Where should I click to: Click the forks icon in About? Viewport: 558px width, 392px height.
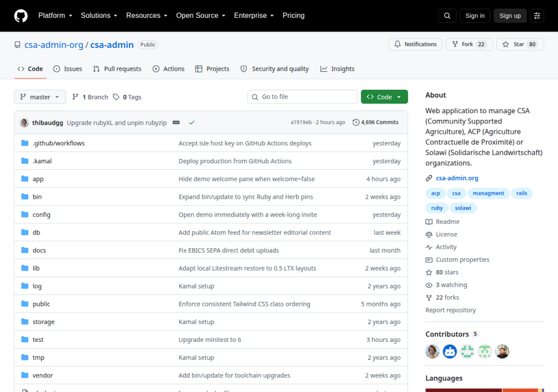[429, 298]
